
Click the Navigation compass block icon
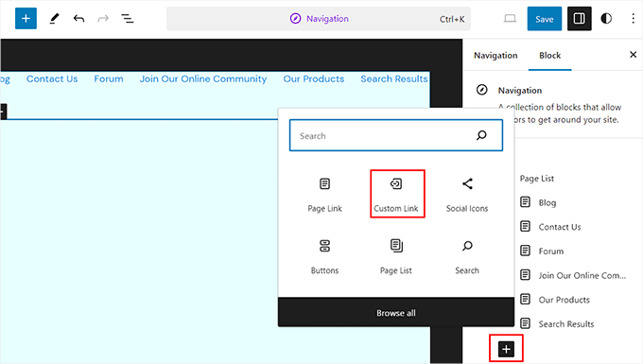pos(482,90)
